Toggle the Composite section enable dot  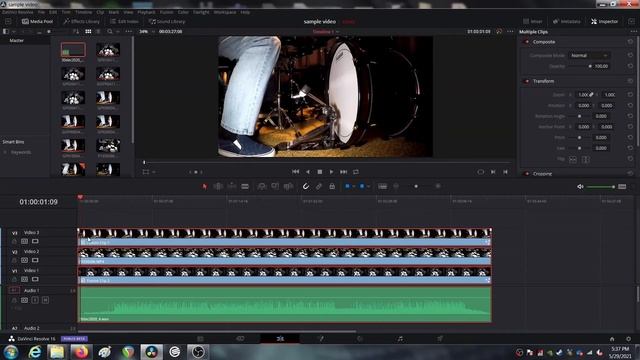527,42
